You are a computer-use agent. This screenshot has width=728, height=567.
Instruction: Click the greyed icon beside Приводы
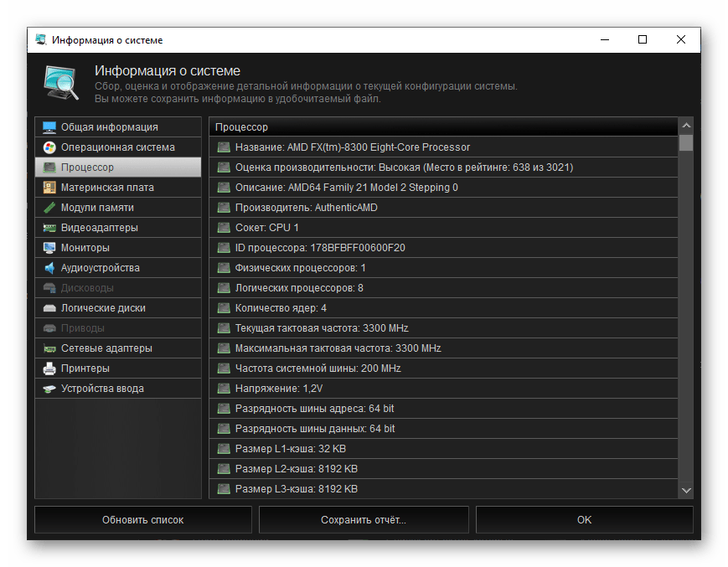tap(49, 328)
